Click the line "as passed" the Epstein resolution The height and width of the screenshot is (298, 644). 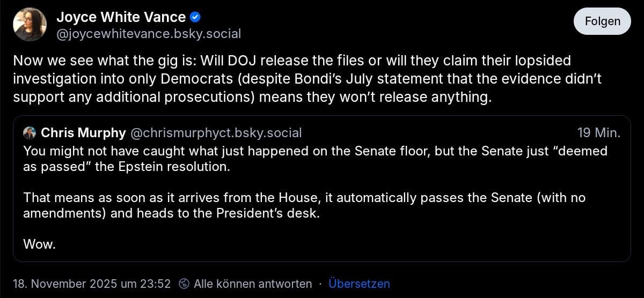pos(127,167)
